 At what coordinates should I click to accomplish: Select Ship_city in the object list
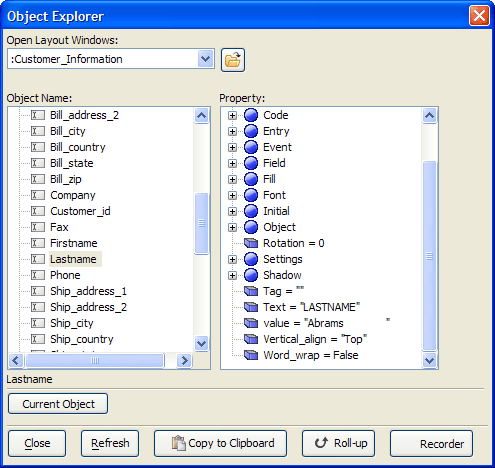coord(72,323)
